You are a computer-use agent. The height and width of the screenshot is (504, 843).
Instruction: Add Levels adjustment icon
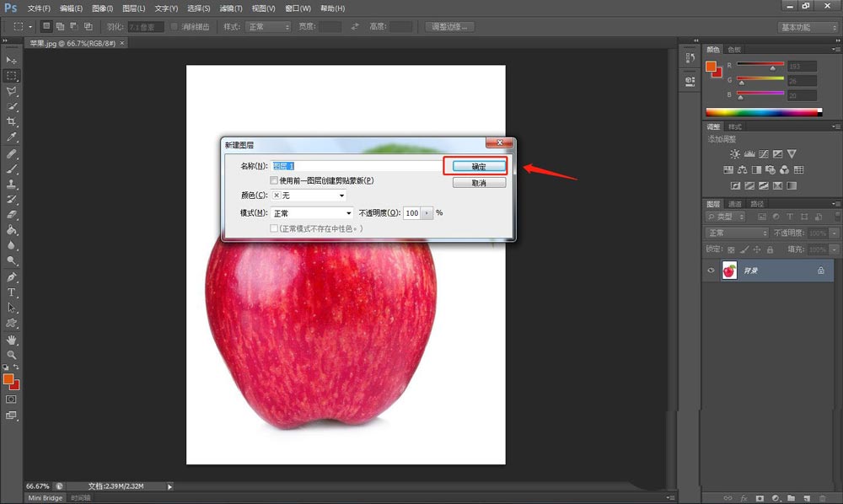tap(749, 154)
